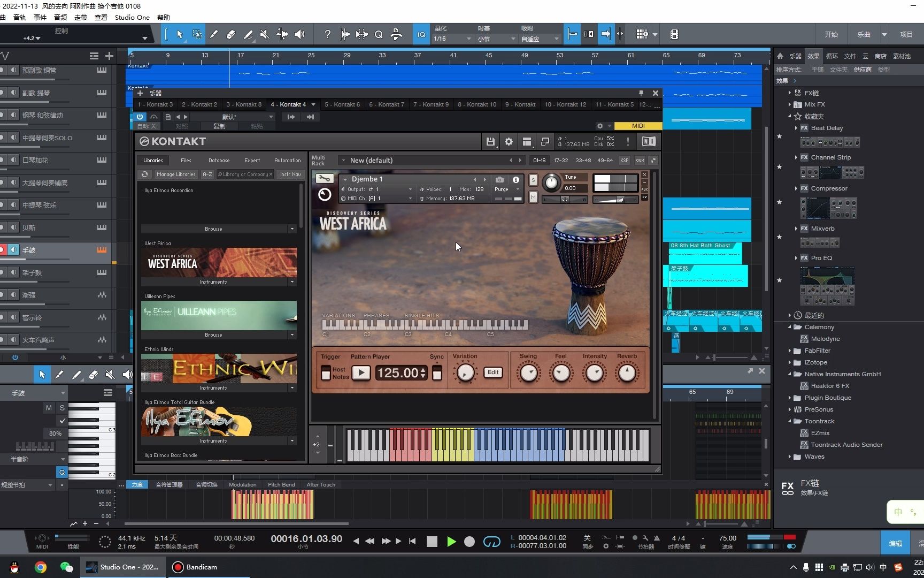Play the West Africa pattern
924x578 pixels.
[x=361, y=372]
